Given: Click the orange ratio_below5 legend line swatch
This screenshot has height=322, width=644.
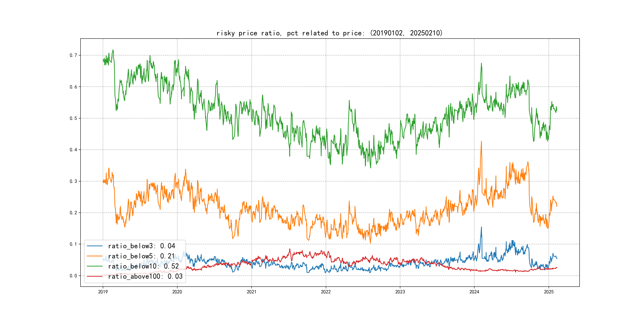Looking at the screenshot, I should 94,256.
